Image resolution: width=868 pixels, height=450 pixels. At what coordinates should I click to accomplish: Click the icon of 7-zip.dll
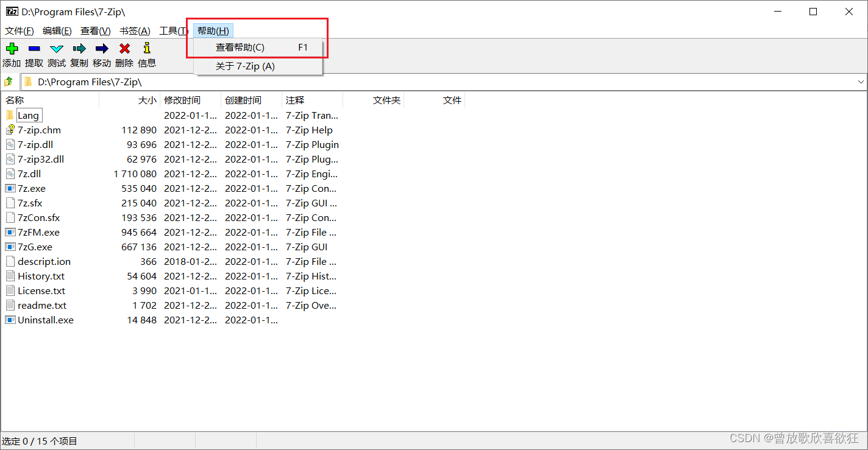[10, 144]
